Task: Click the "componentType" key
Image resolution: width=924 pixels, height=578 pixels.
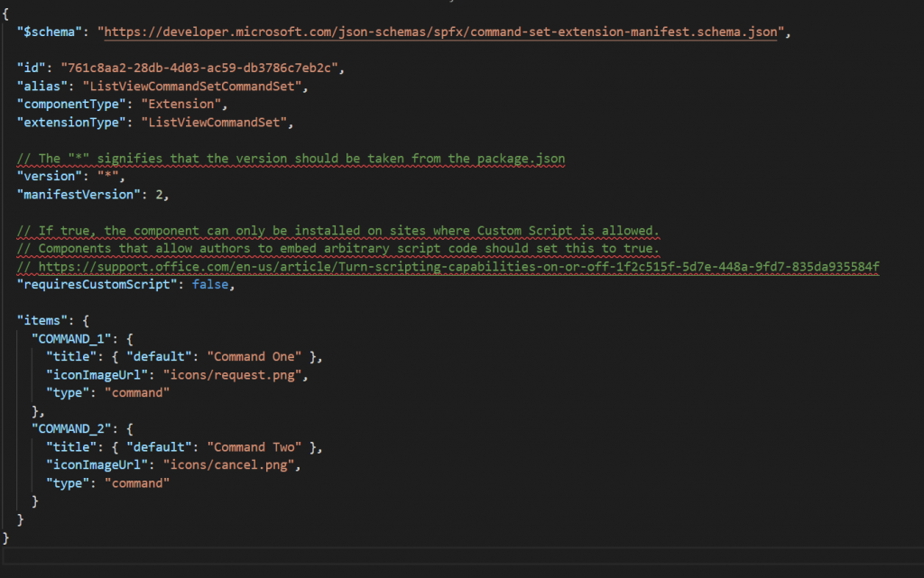Action: (x=71, y=105)
